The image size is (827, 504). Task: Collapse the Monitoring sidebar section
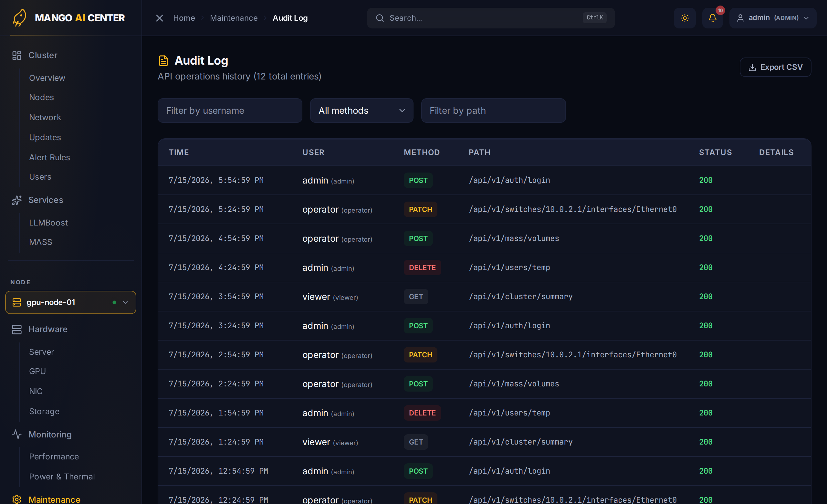pyautogui.click(x=50, y=435)
